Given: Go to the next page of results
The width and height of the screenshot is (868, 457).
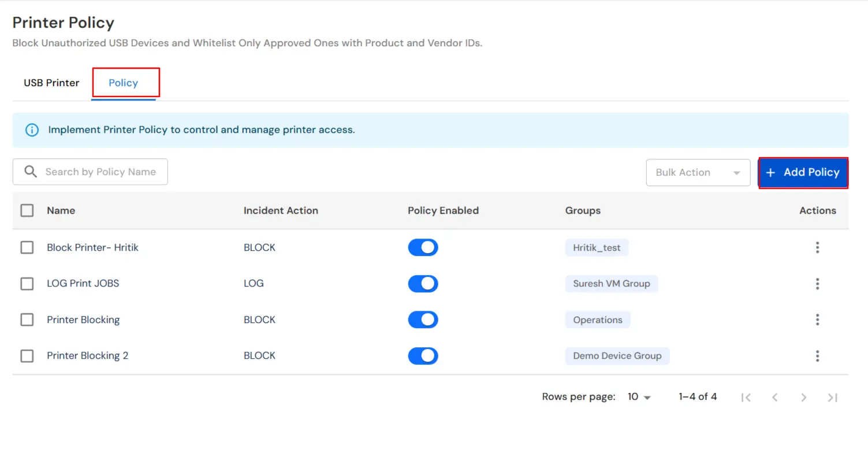Looking at the screenshot, I should (x=803, y=397).
